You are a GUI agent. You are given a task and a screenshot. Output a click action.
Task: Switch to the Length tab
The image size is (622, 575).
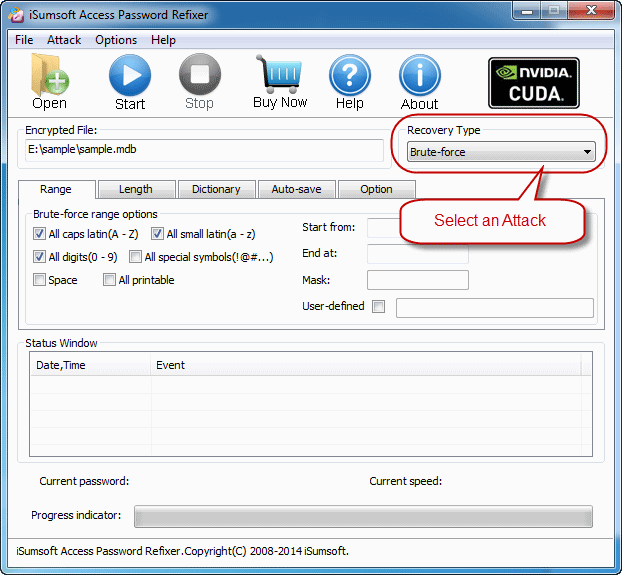point(136,189)
